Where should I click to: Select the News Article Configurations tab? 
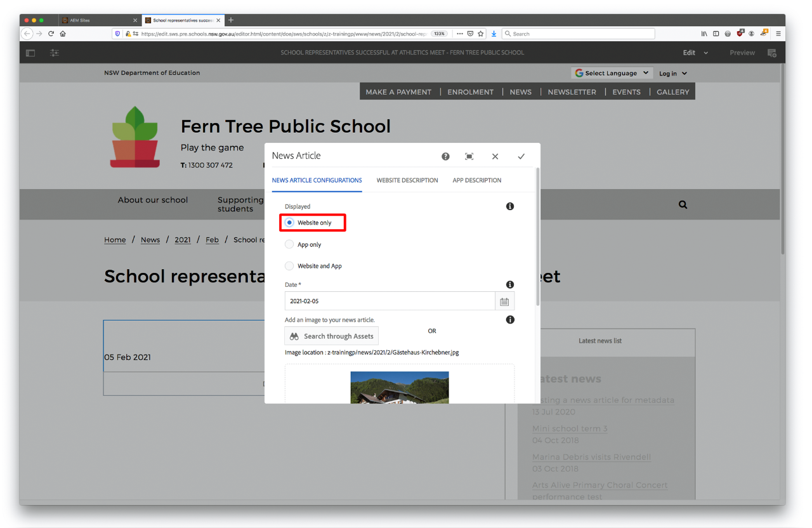[x=317, y=180]
